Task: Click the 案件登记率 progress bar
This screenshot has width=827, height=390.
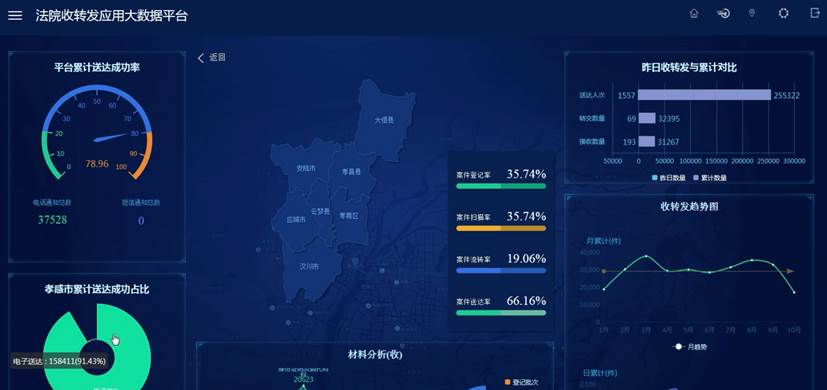Action: pos(501,186)
